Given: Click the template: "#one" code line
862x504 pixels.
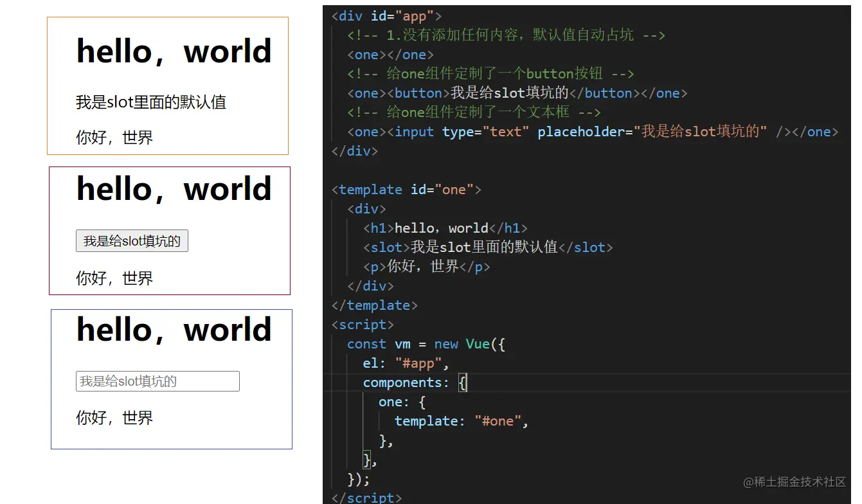Looking at the screenshot, I should tap(462, 421).
